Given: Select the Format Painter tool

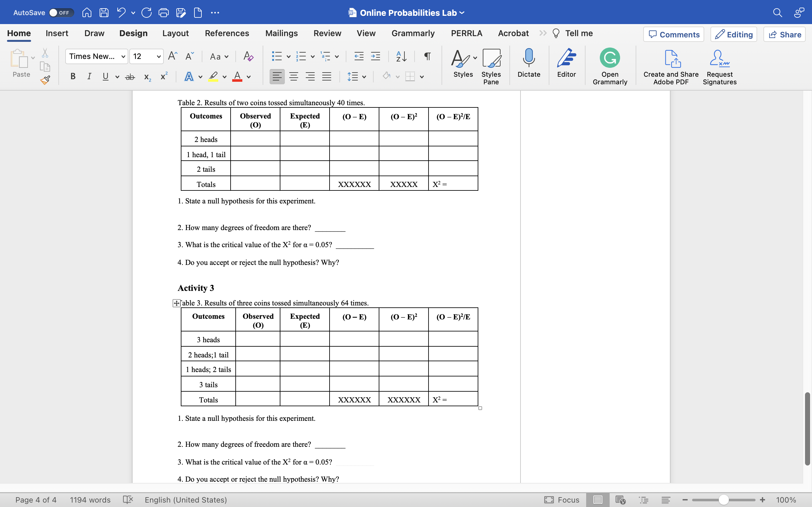Looking at the screenshot, I should (45, 80).
